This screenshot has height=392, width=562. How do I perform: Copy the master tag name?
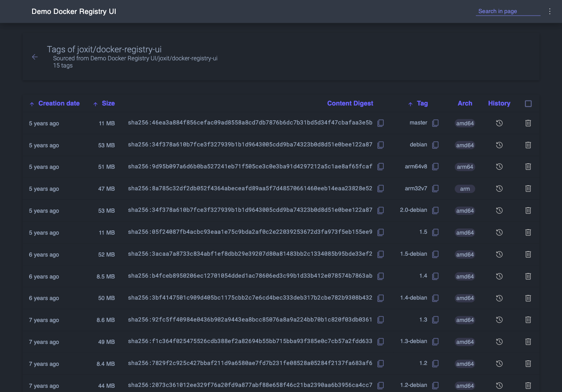(435, 123)
